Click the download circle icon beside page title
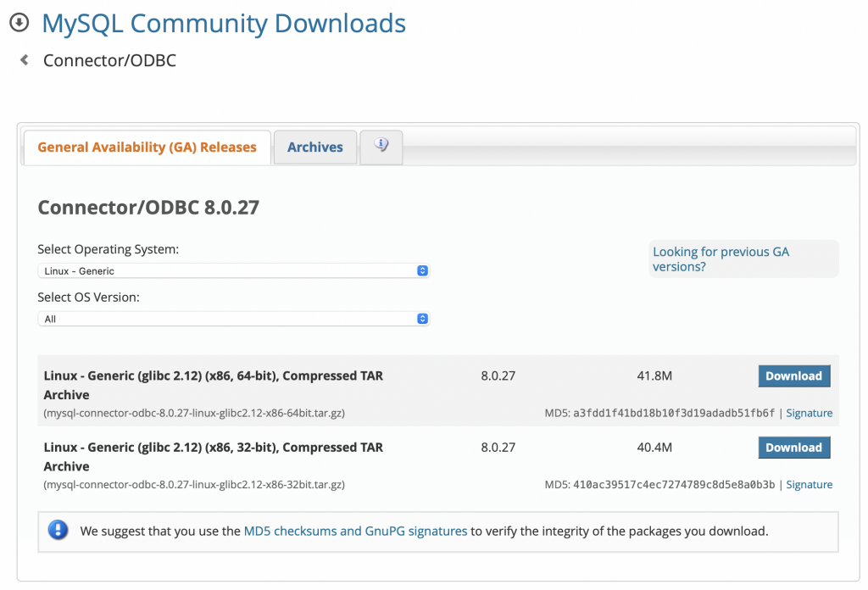The image size is (868, 590). point(19,23)
